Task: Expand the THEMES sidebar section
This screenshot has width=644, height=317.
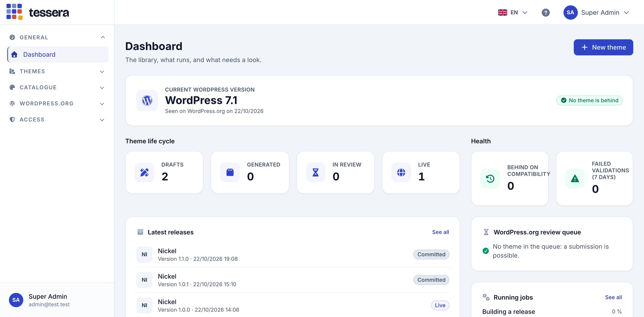Action: [x=57, y=71]
